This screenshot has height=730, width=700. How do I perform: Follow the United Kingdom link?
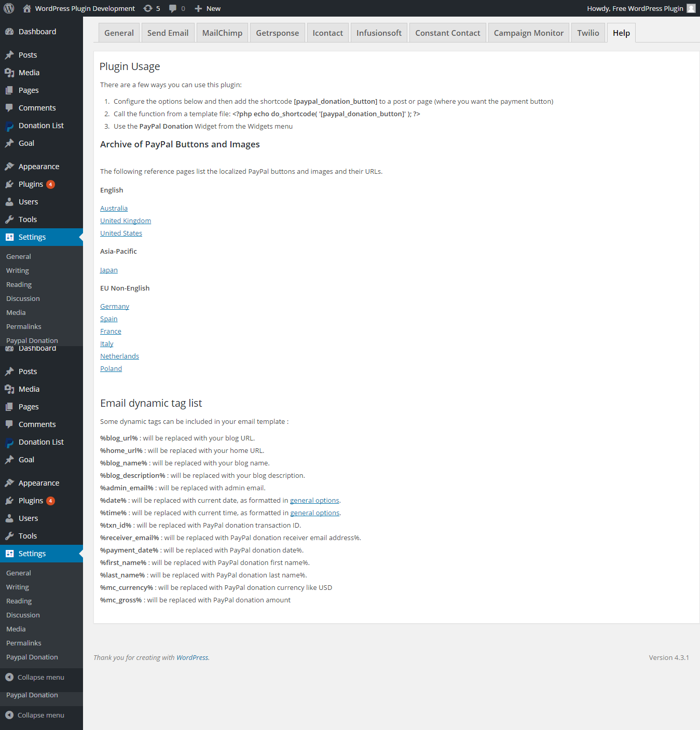(x=126, y=221)
